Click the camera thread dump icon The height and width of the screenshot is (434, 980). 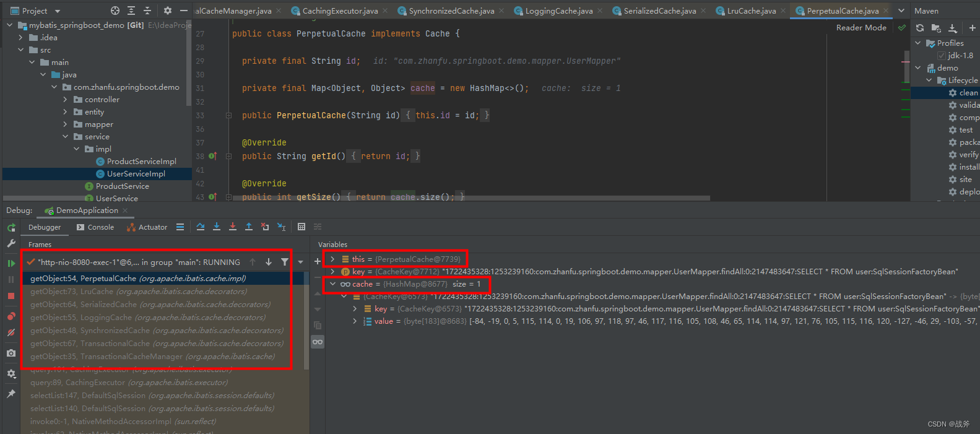[11, 353]
